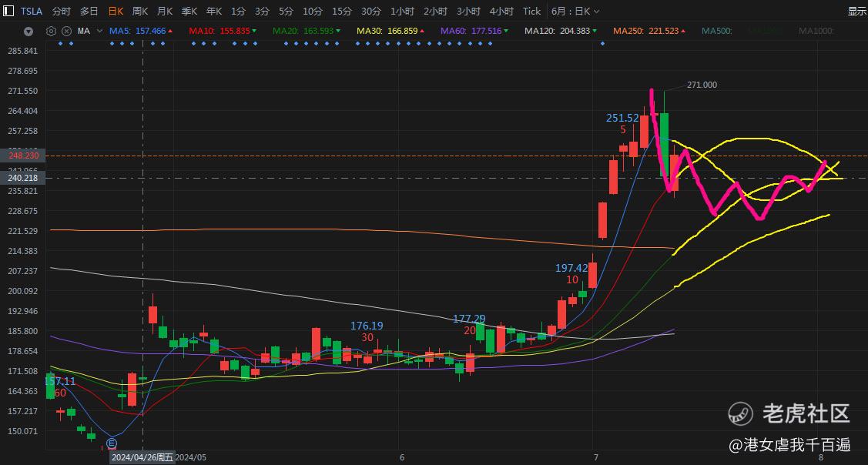Switch to 季K quarterly candlesticks
Screen dimensions: 868x465
(x=189, y=11)
